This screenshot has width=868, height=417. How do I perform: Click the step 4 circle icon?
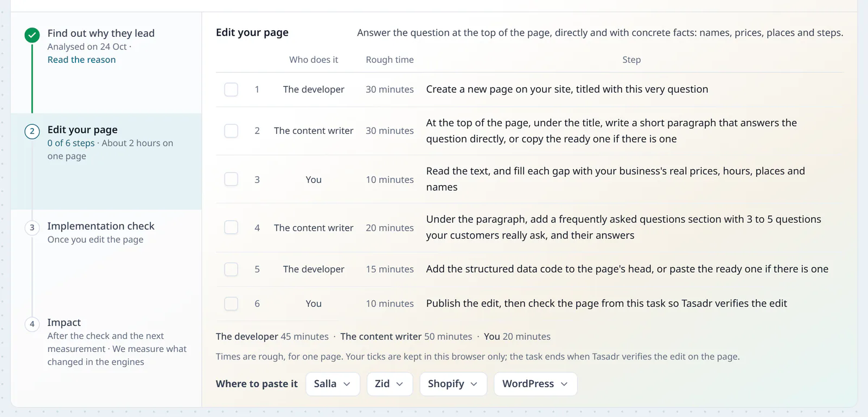[32, 324]
